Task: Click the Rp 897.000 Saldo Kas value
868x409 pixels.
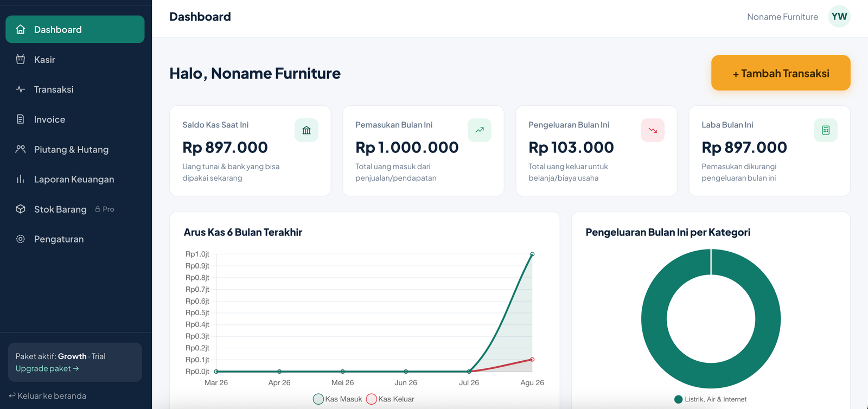Action: tap(225, 147)
